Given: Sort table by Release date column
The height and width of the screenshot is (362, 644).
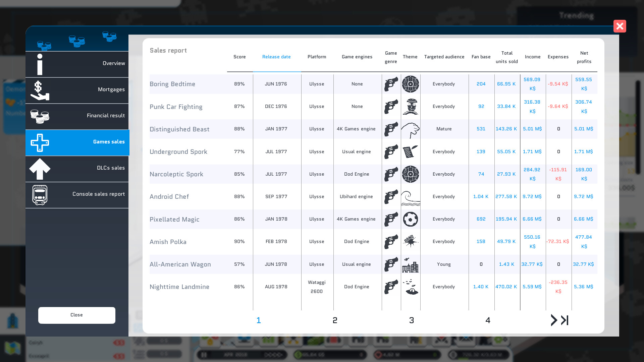Looking at the screenshot, I should click(x=276, y=57).
